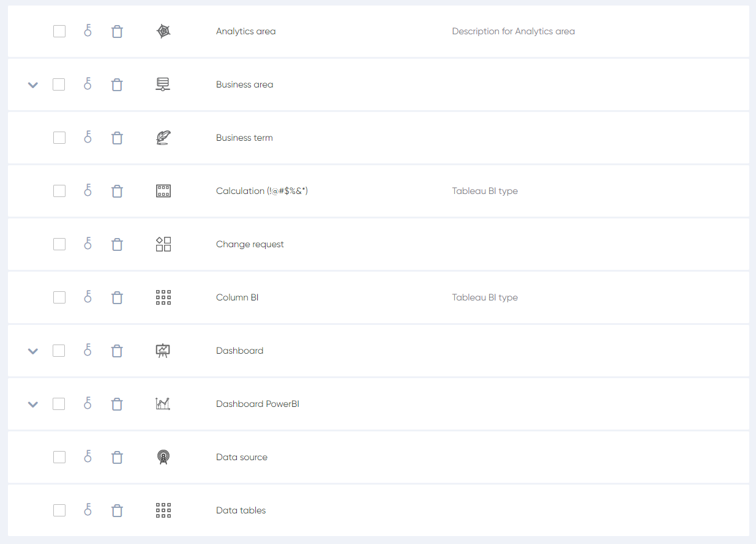This screenshot has width=756, height=544.
Task: Open the Column BI name link
Action: 237,297
